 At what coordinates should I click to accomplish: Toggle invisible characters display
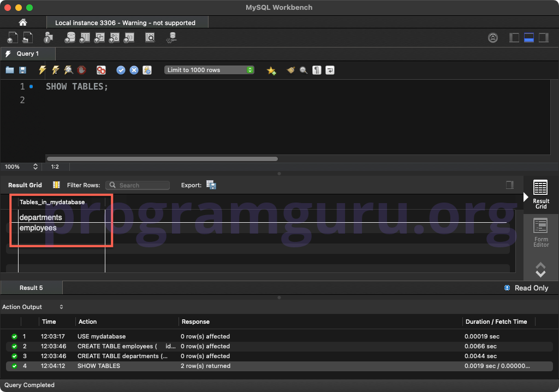pyautogui.click(x=317, y=70)
